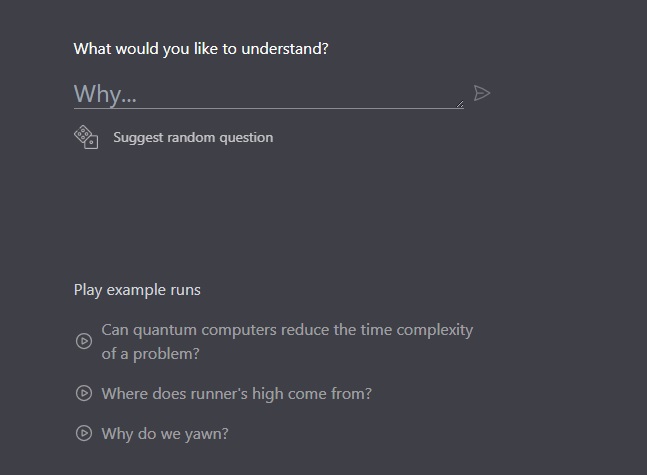Click 'What would you like to understand?' heading
The height and width of the screenshot is (475, 647).
coord(201,48)
